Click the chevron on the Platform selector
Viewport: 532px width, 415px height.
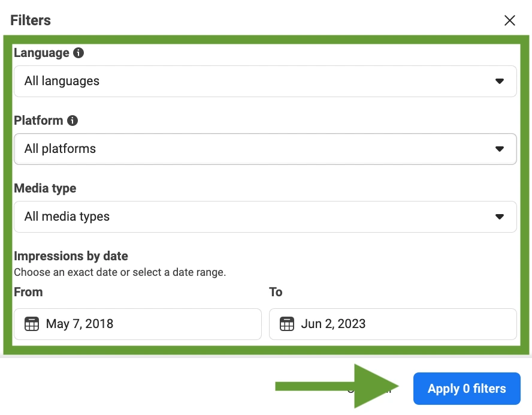(500, 149)
